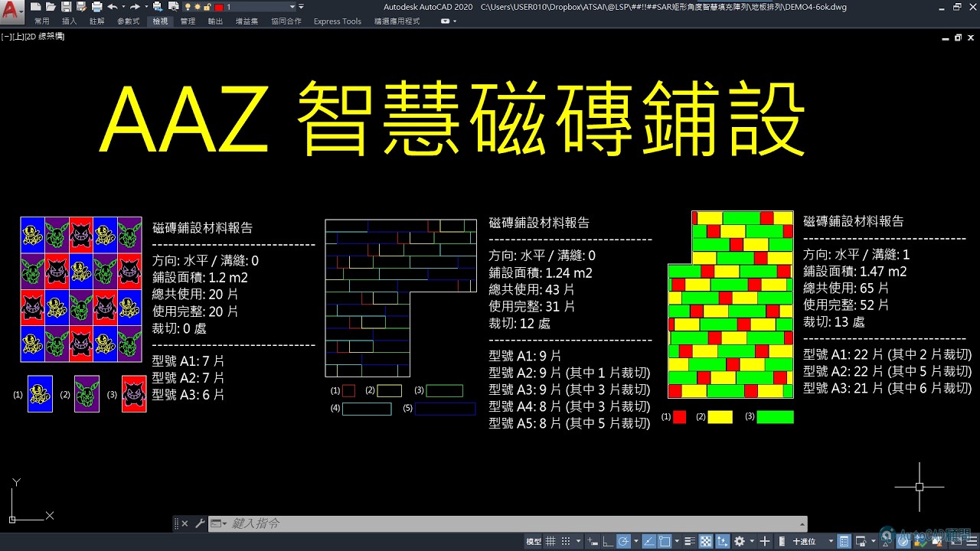The width and height of the screenshot is (980, 551).
Task: Open the 輸出 ribbon tab
Action: tap(216, 21)
